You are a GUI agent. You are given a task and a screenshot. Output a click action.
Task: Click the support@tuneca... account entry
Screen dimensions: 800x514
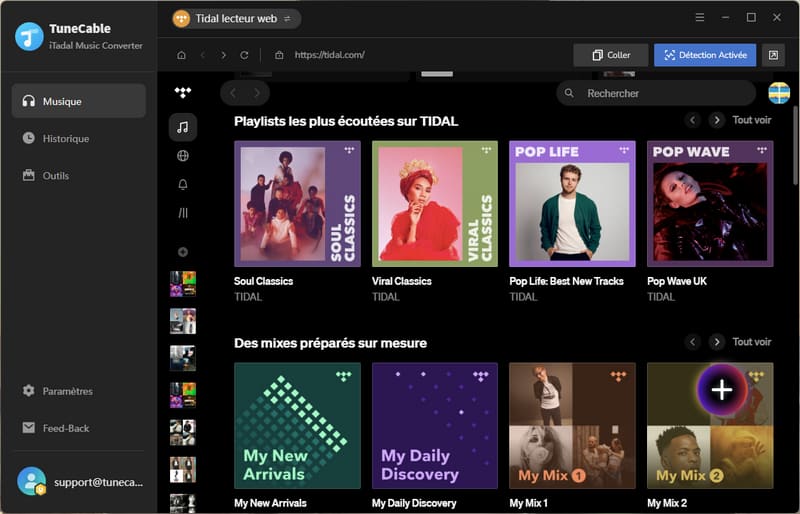click(x=80, y=481)
